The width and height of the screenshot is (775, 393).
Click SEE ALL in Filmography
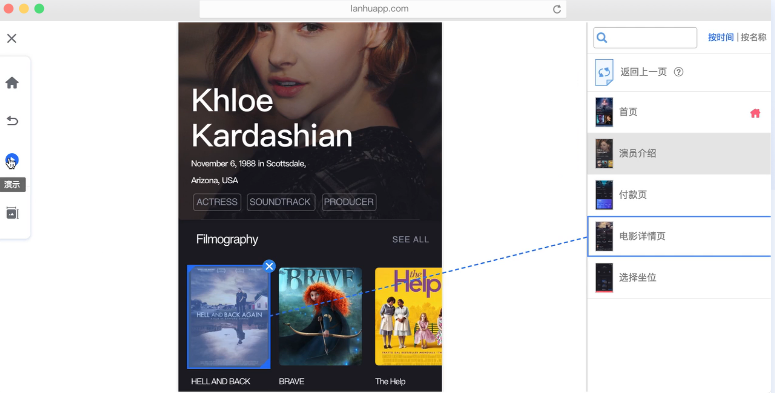click(410, 239)
